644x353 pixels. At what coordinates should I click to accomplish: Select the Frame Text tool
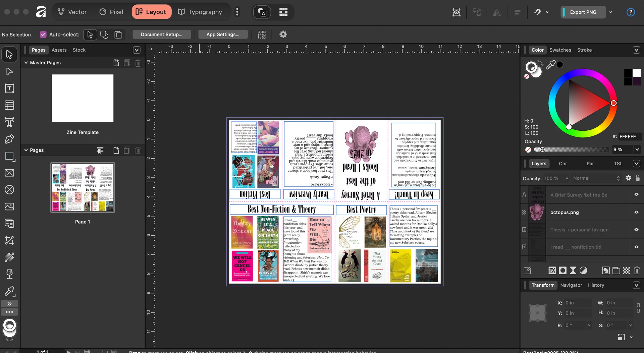(x=9, y=89)
